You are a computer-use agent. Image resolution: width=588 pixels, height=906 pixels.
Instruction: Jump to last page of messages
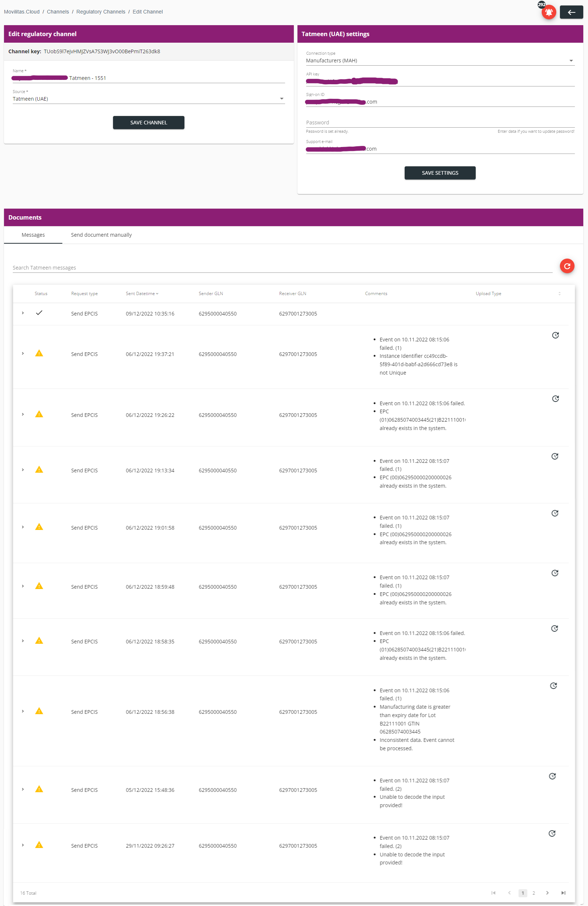coord(563,893)
